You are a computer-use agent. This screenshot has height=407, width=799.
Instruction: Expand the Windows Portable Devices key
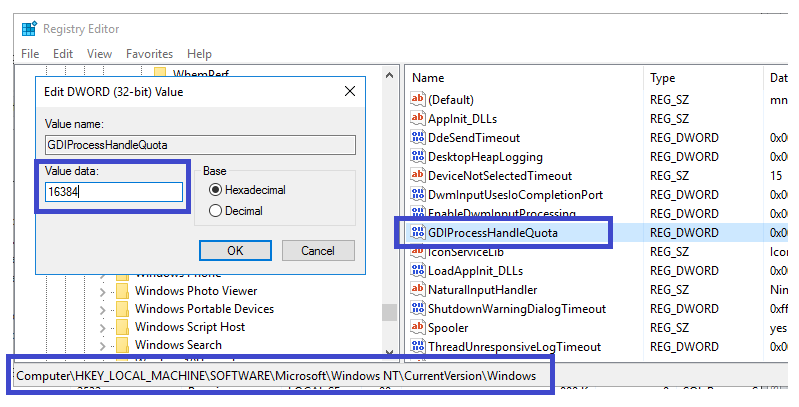102,310
